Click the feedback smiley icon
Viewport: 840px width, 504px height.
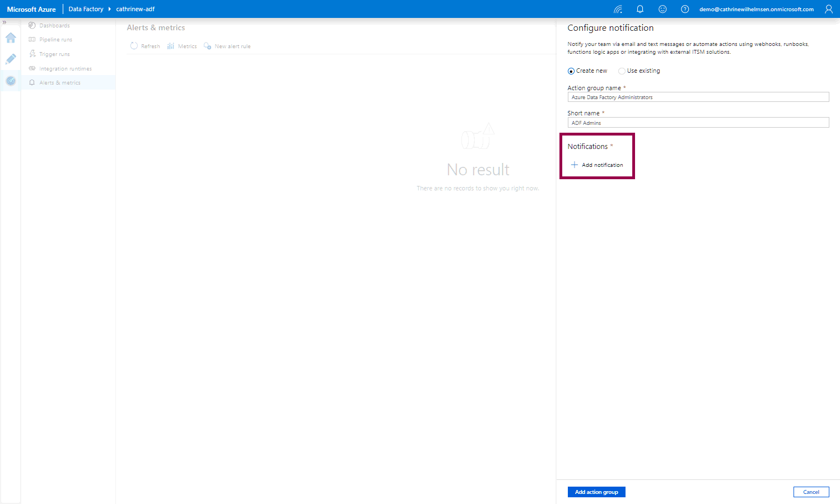662,9
